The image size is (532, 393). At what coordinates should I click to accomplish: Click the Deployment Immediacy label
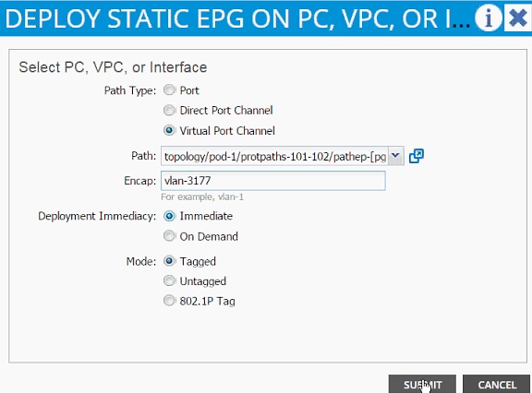(x=97, y=216)
